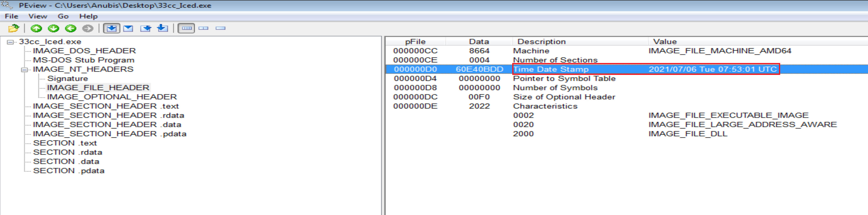Click fourth blue down-arrow address icon
Screen dimensions: 868x215
coord(162,29)
